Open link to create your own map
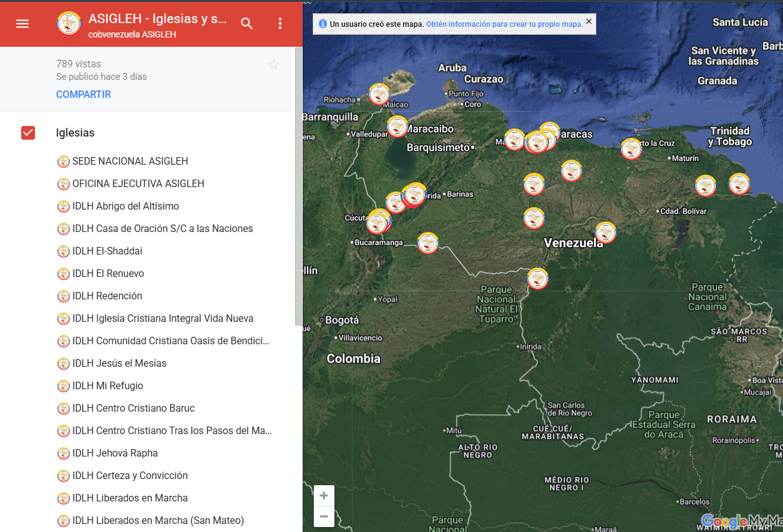The image size is (783, 532). pyautogui.click(x=504, y=24)
